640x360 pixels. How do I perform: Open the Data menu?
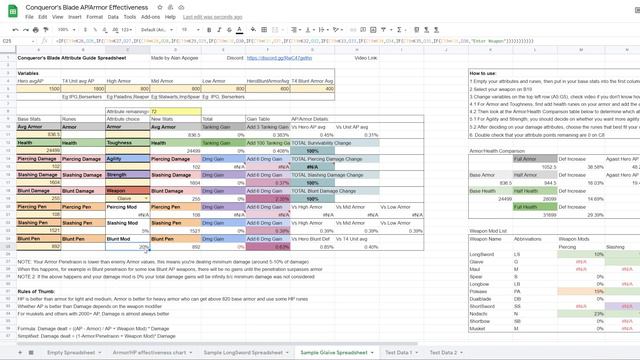coord(113,17)
